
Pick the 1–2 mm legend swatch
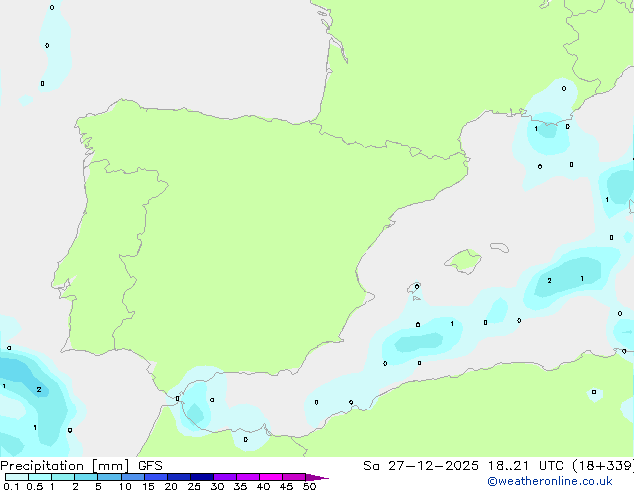63,477
